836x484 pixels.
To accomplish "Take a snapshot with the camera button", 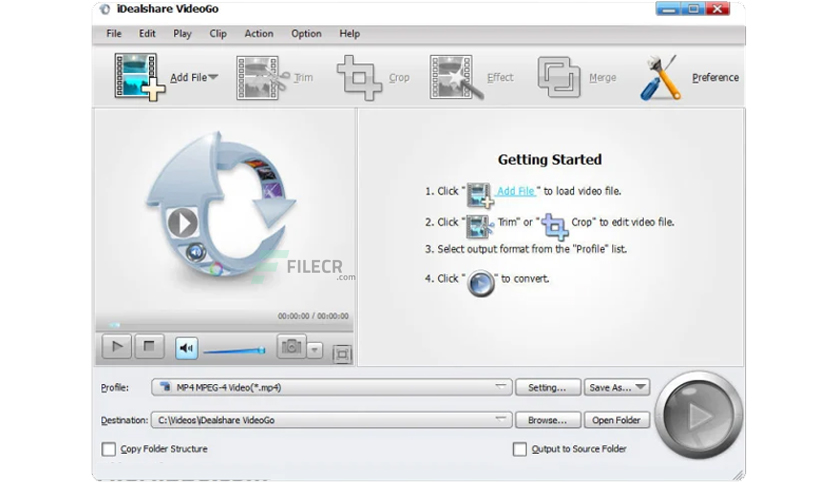I will pyautogui.click(x=291, y=347).
